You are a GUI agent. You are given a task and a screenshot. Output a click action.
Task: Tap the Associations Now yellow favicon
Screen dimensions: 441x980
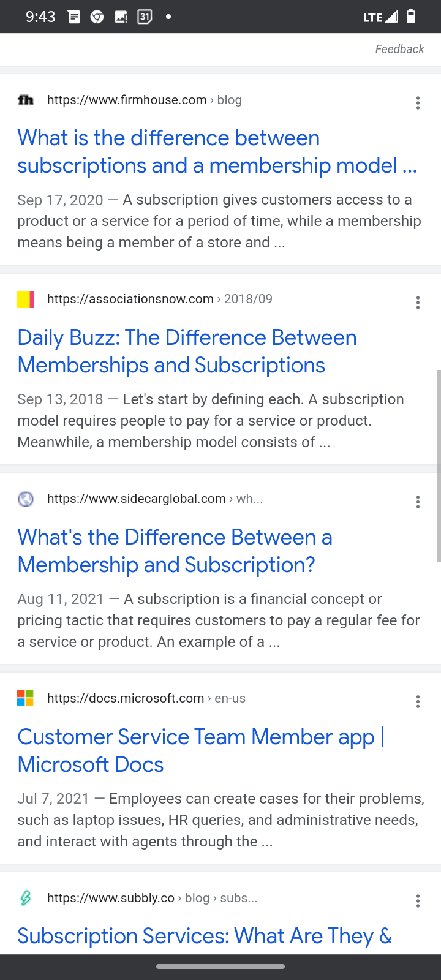pos(26,300)
